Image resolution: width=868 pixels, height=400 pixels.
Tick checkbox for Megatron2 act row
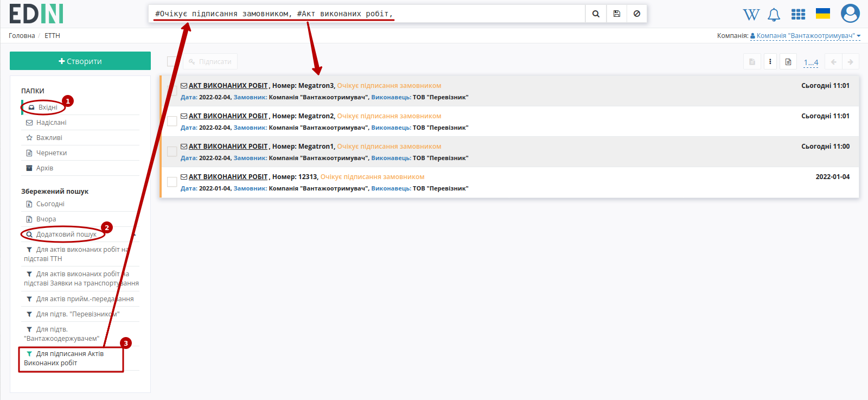coord(172,121)
